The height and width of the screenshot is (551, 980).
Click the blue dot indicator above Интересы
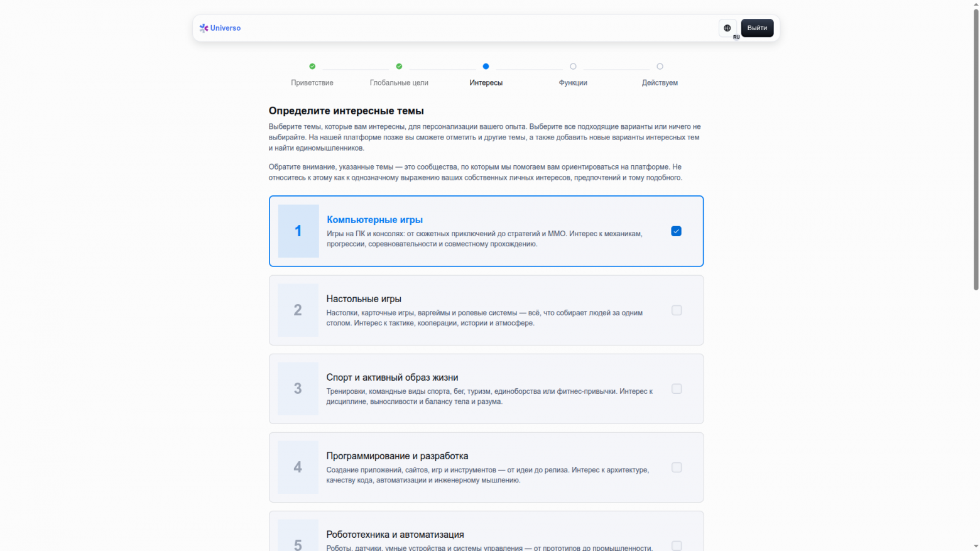[x=486, y=66]
